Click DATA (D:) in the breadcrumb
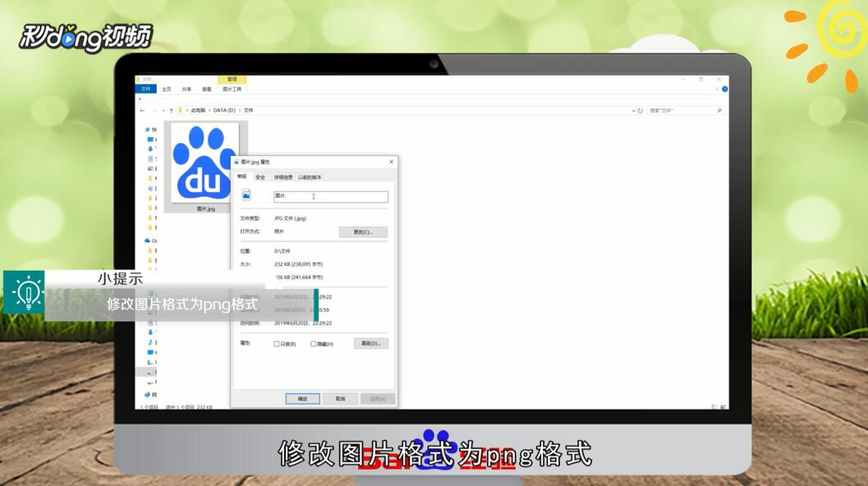 224,111
